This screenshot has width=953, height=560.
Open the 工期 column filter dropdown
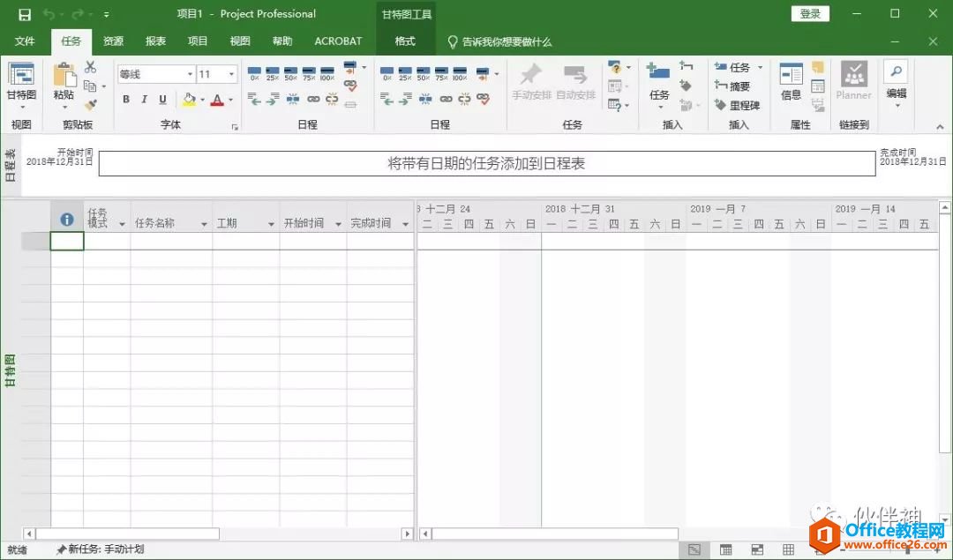[271, 224]
